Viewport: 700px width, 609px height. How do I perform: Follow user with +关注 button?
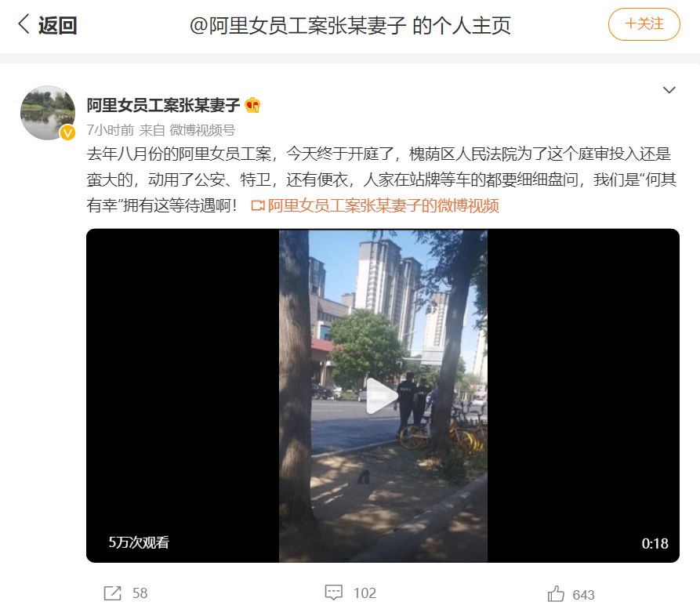644,24
